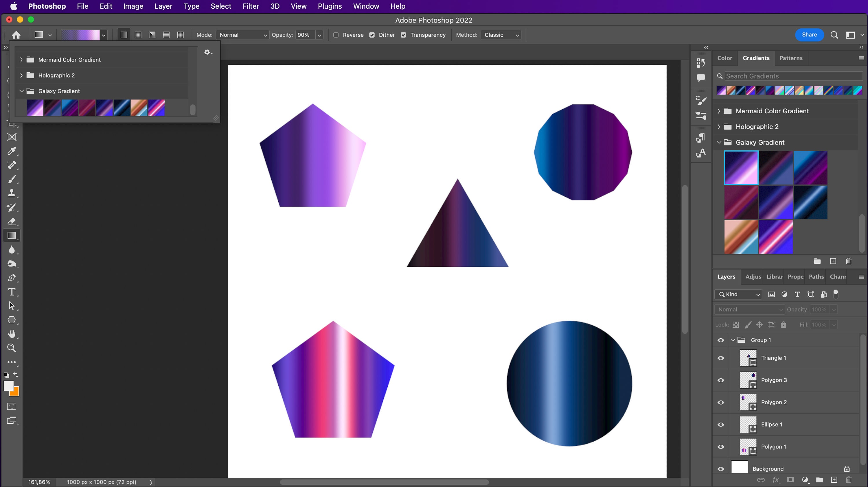868x487 pixels.
Task: Select the Zoom tool
Action: 12,348
